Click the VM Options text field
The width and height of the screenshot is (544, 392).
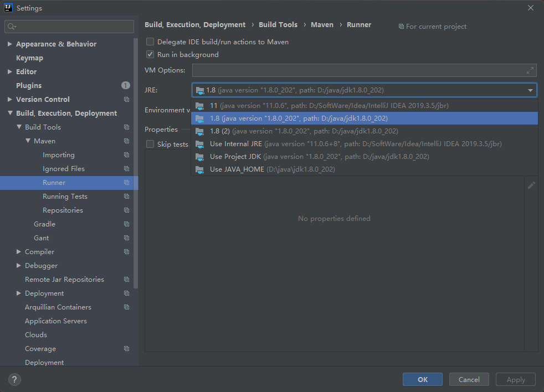pyautogui.click(x=365, y=70)
